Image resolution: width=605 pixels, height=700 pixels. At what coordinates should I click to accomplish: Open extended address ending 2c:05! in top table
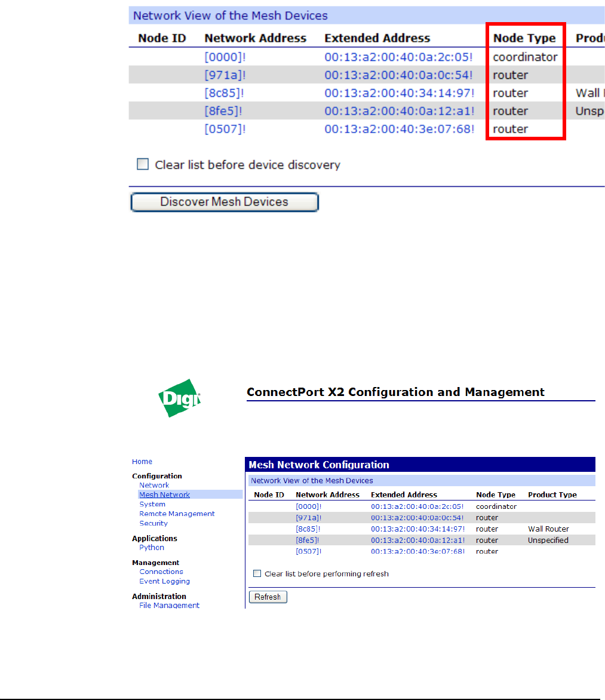[398, 57]
